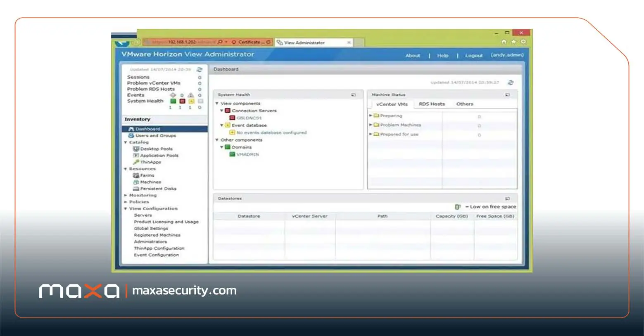Open ThinApp Configuration
This screenshot has width=644, height=336.
tap(159, 248)
